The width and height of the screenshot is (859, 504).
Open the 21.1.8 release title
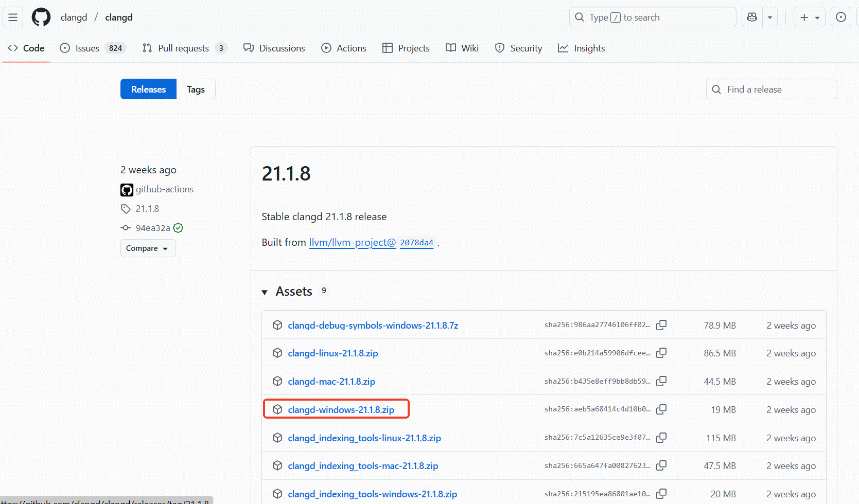pos(286,174)
